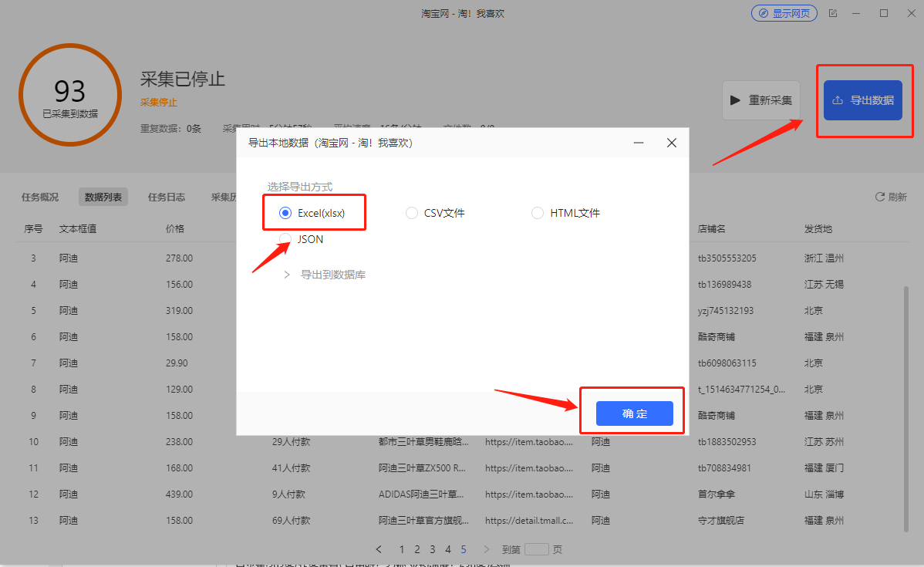Expand the 导出到数据库 section
Screen dimensions: 924x567
[325, 275]
